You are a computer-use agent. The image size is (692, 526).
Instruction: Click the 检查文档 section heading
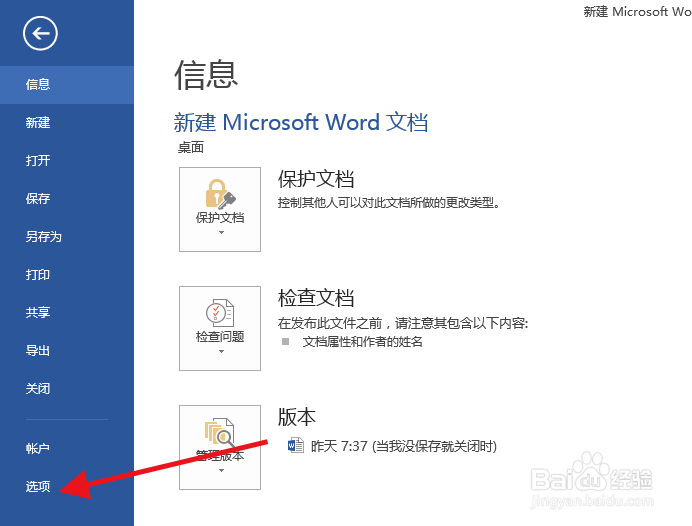click(316, 298)
